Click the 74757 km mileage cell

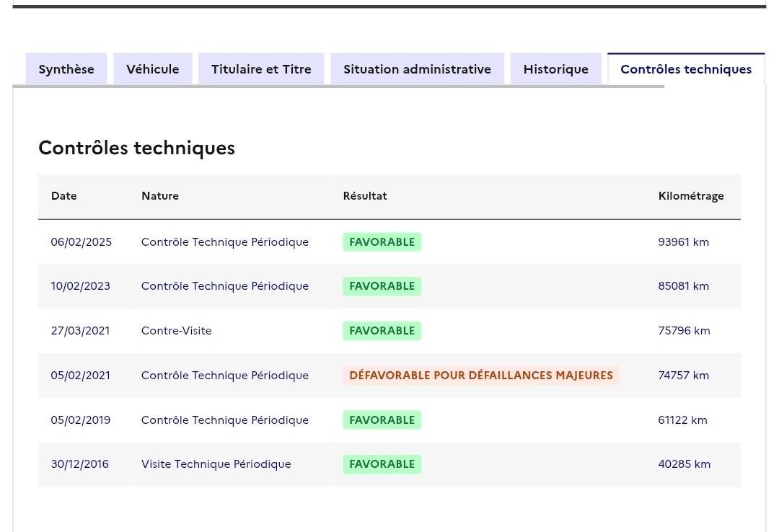point(683,375)
